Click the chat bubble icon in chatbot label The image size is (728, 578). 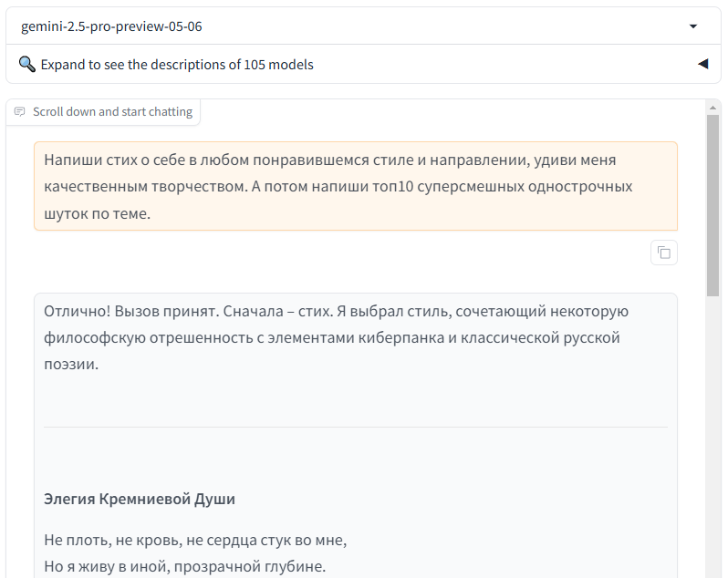point(19,112)
